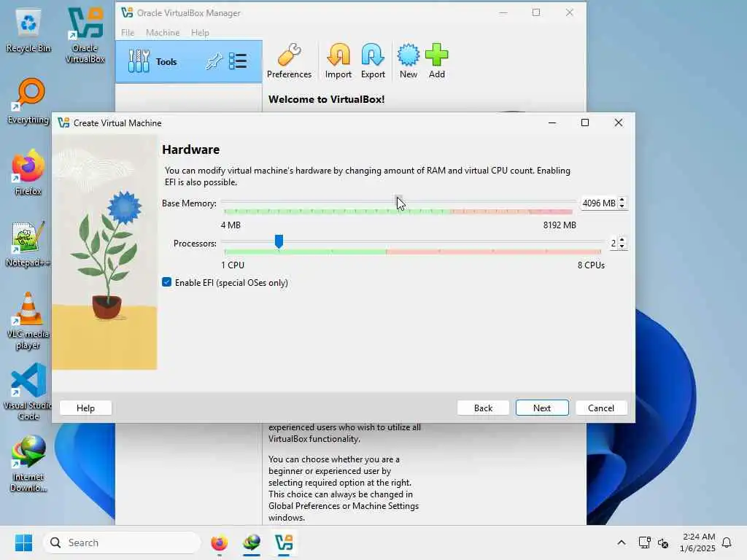This screenshot has width=747, height=560.
Task: Click the 8192 MB maximum memory label
Action: 560,225
